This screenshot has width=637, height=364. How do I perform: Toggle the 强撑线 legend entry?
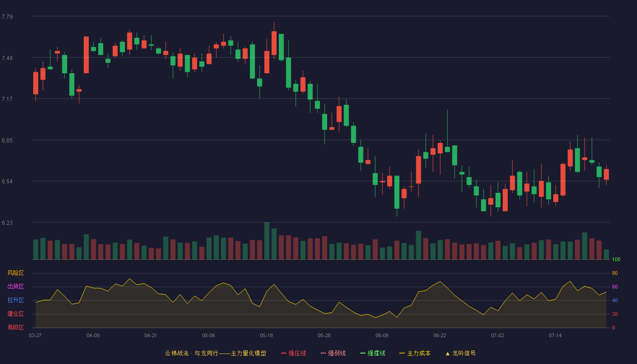(373, 353)
